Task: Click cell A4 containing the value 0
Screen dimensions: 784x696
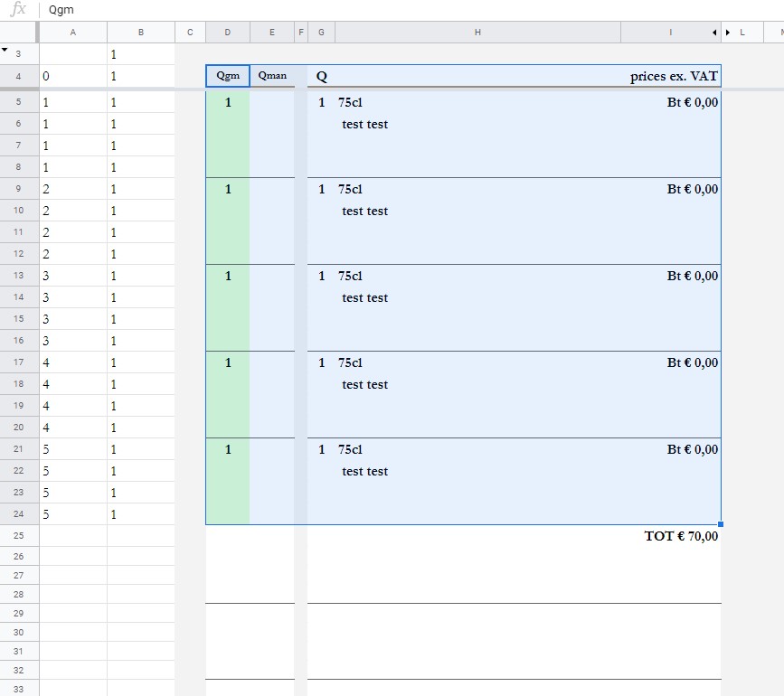Action: tap(72, 76)
